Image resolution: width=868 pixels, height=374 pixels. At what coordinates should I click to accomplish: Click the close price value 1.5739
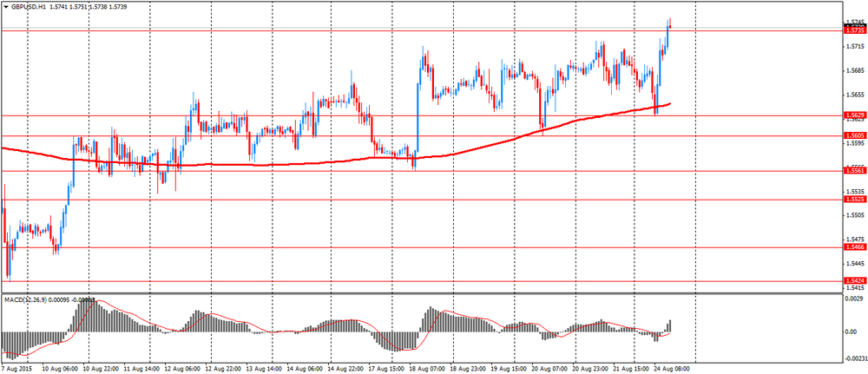tap(120, 9)
